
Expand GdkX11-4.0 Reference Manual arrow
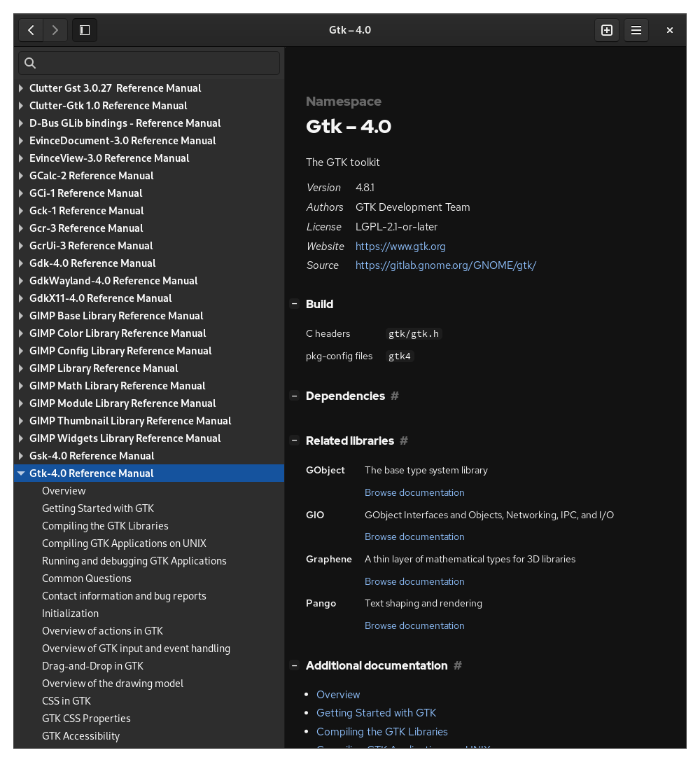(21, 298)
